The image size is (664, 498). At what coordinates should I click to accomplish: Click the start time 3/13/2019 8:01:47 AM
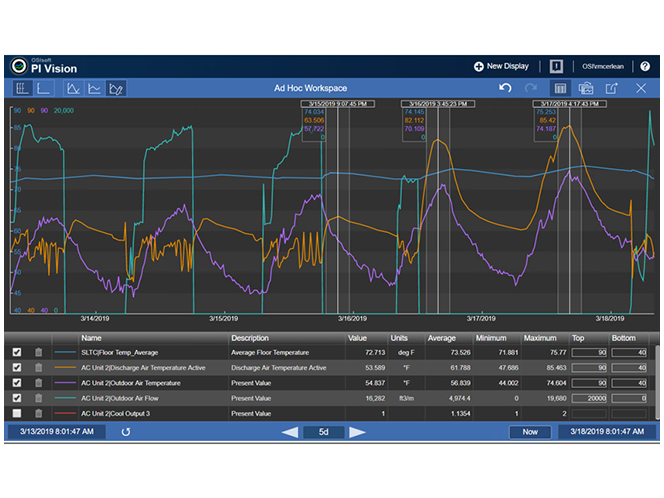(57, 432)
